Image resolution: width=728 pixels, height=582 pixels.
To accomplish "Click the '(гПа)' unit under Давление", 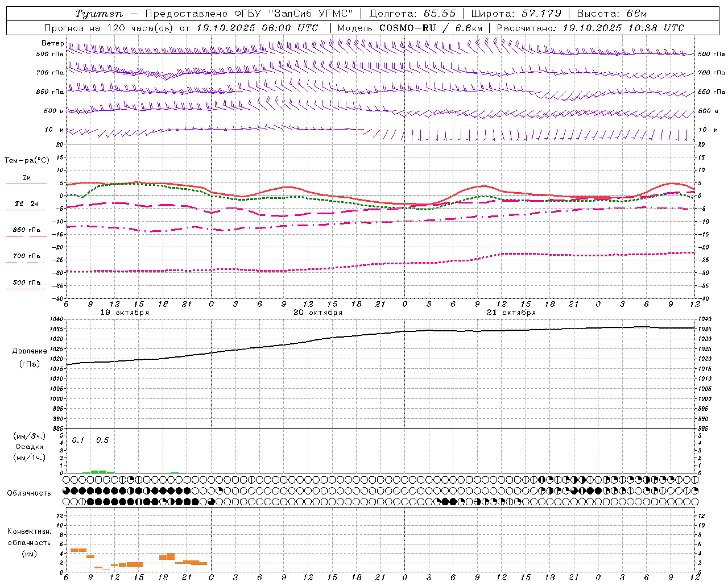I will coord(30,364).
